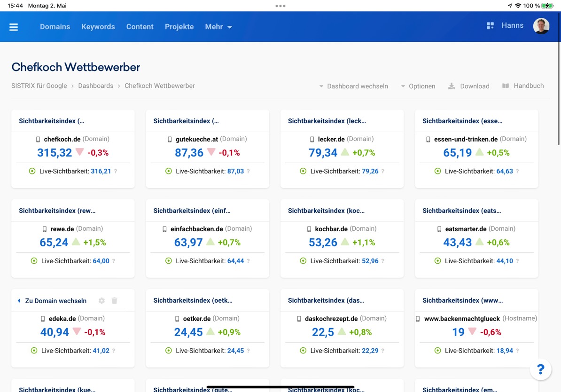Viewport: 561px width, 392px height.
Task: Click the einfachbacken.de domain name
Action: pyautogui.click(x=197, y=229)
